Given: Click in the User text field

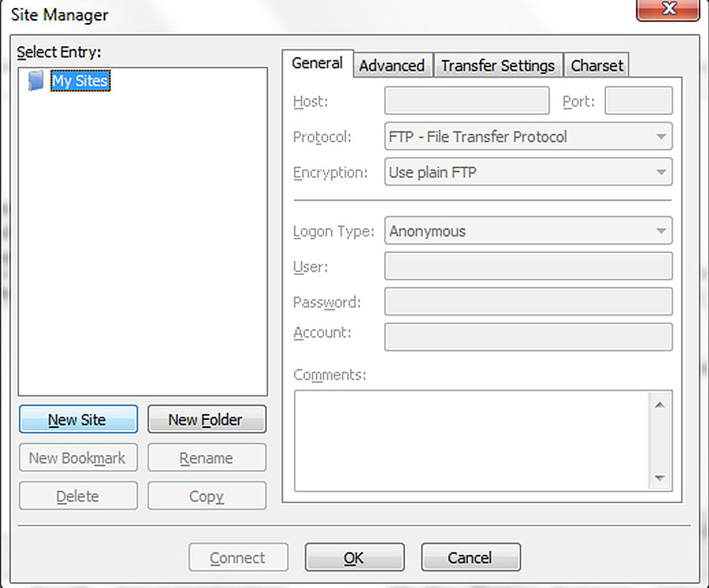Looking at the screenshot, I should click(528, 266).
